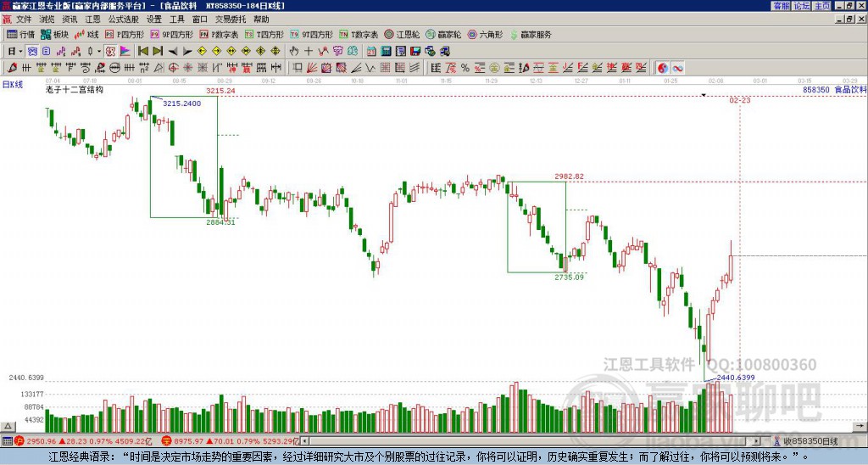Screen dimensions: 868x465
Task: Click the 赢家服务 button
Action: tap(531, 34)
